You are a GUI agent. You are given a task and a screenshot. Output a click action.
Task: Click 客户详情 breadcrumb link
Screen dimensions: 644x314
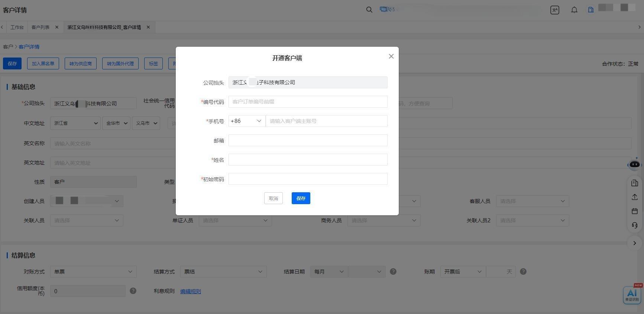(29, 47)
